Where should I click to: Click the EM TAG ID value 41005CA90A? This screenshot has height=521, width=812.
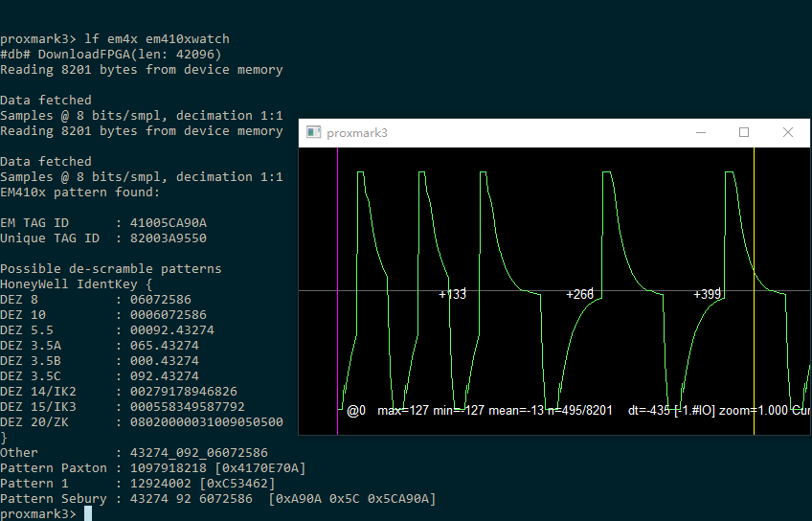(x=169, y=223)
